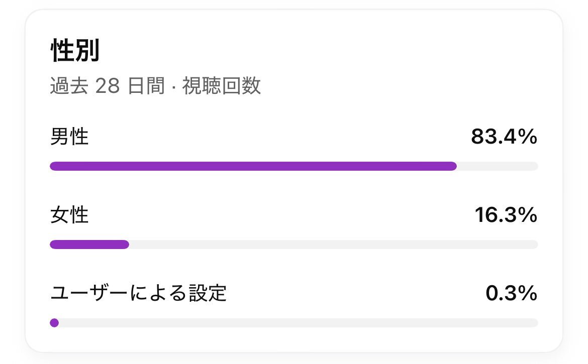Image resolution: width=588 pixels, height=364 pixels.
Task: Click the 視聴回数 text in subtitle
Action: (222, 86)
